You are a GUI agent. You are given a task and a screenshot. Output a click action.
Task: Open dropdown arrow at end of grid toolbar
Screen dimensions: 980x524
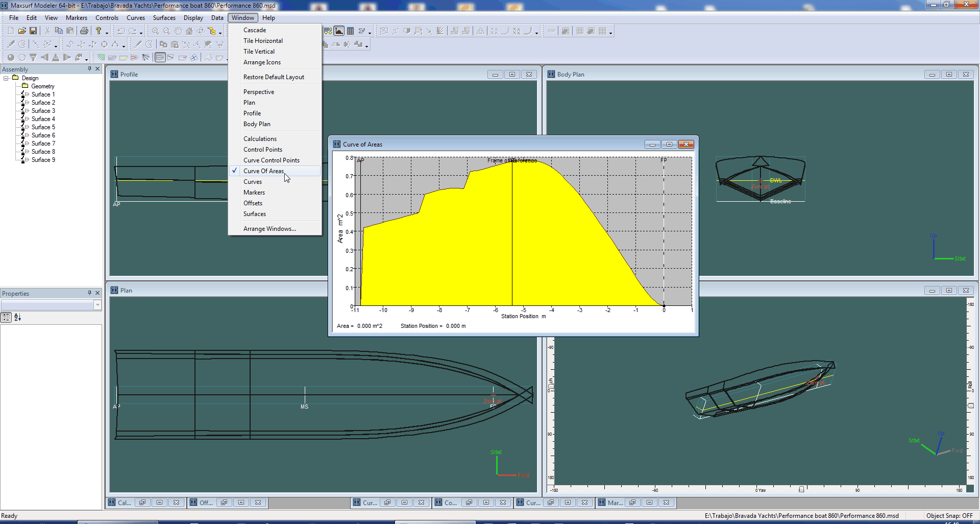click(x=610, y=33)
